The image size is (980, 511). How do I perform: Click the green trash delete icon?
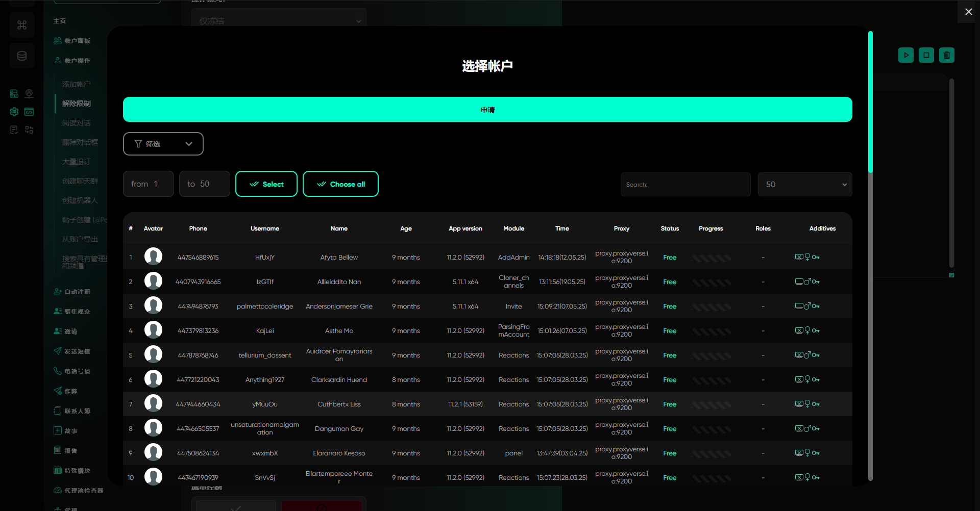pyautogui.click(x=946, y=55)
